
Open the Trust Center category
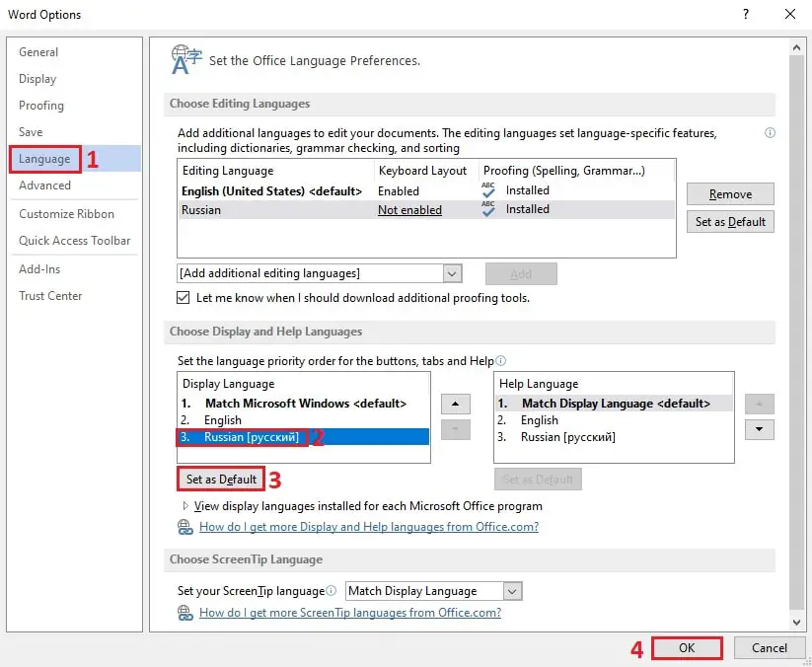point(50,296)
